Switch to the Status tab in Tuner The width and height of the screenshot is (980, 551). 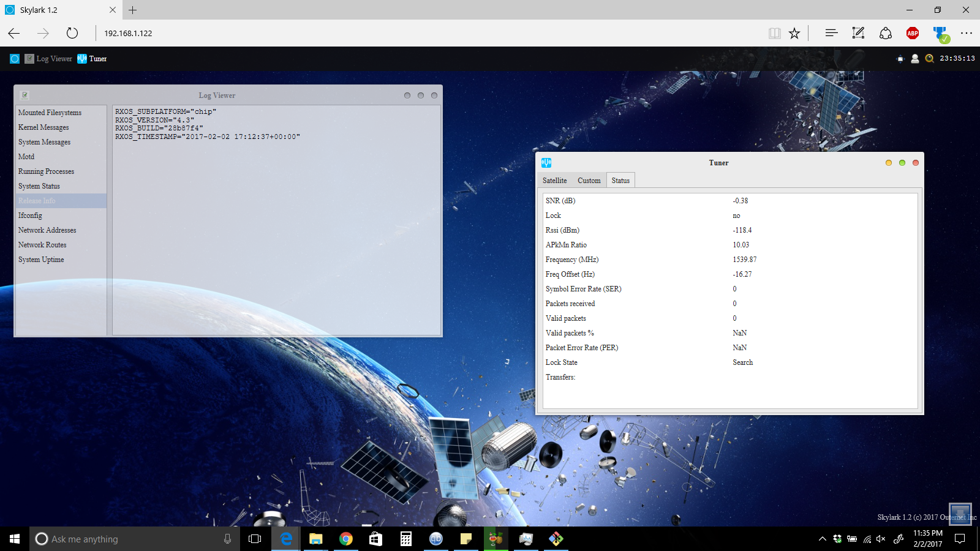coord(620,181)
